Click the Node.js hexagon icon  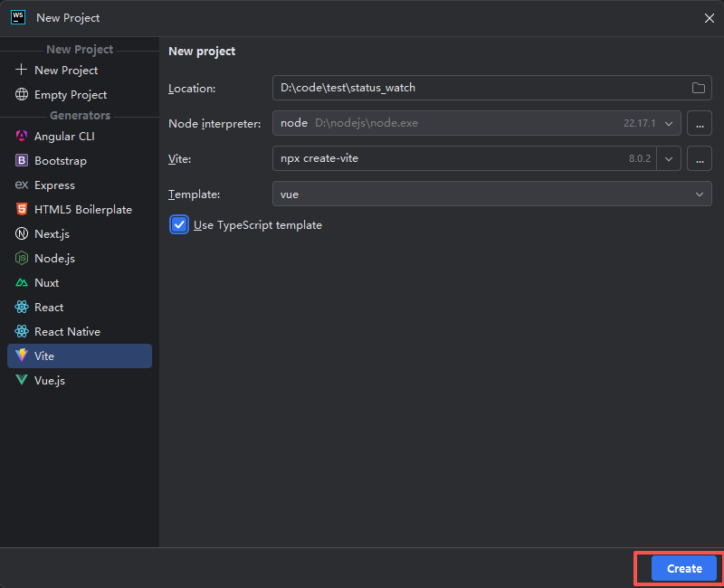click(21, 258)
